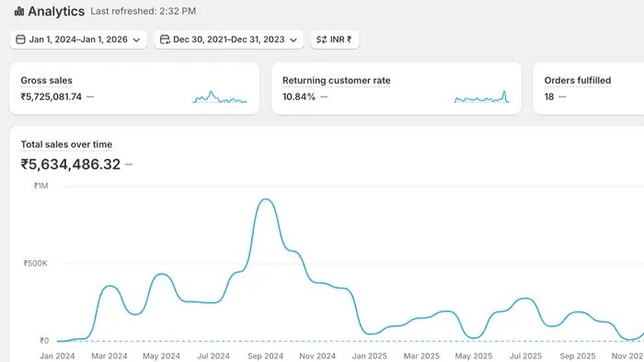Screen dimensions: 644x362
Task: Click the Sep 2024 x-axis label
Action: tap(265, 356)
